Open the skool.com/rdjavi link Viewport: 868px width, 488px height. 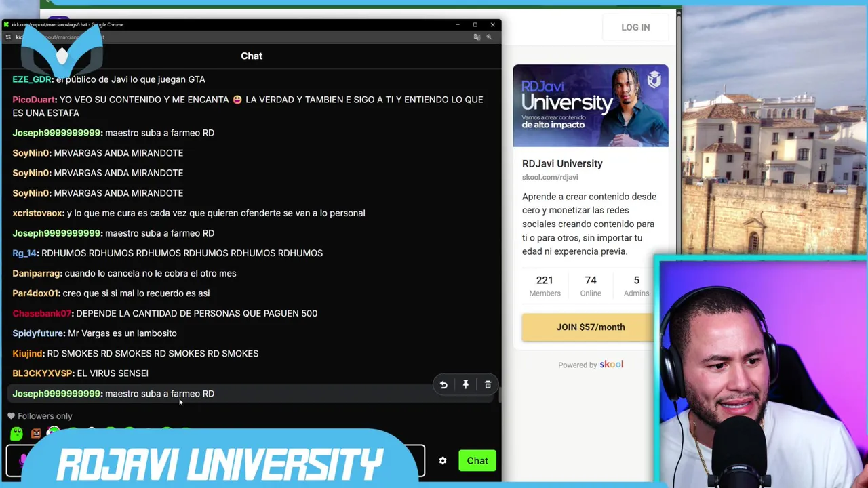pyautogui.click(x=550, y=177)
